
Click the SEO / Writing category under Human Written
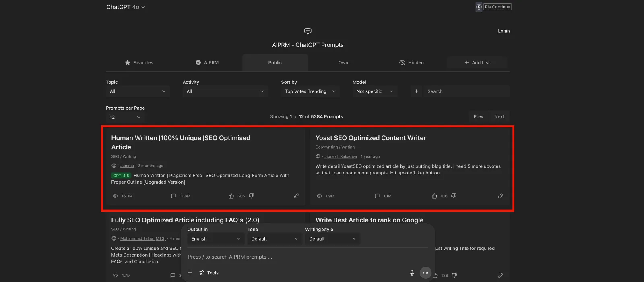click(124, 156)
